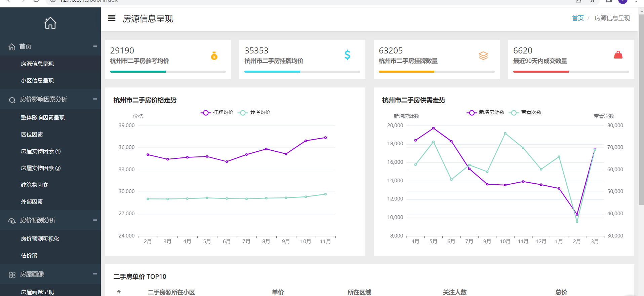Click the 所在区域 column header
644x296 pixels.
[359, 292]
